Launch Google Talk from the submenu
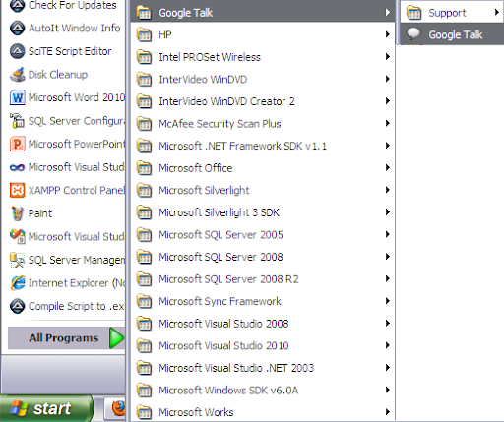504x422 pixels. [452, 34]
